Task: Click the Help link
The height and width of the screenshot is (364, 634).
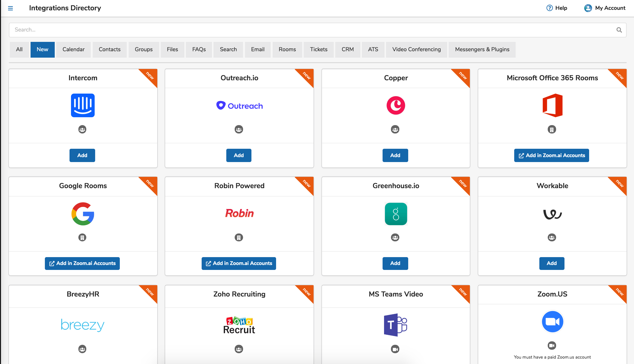Action: click(x=561, y=8)
